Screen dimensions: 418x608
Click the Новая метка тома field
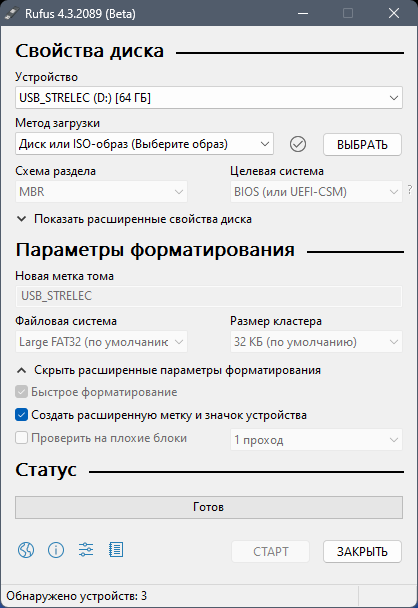[x=209, y=296]
